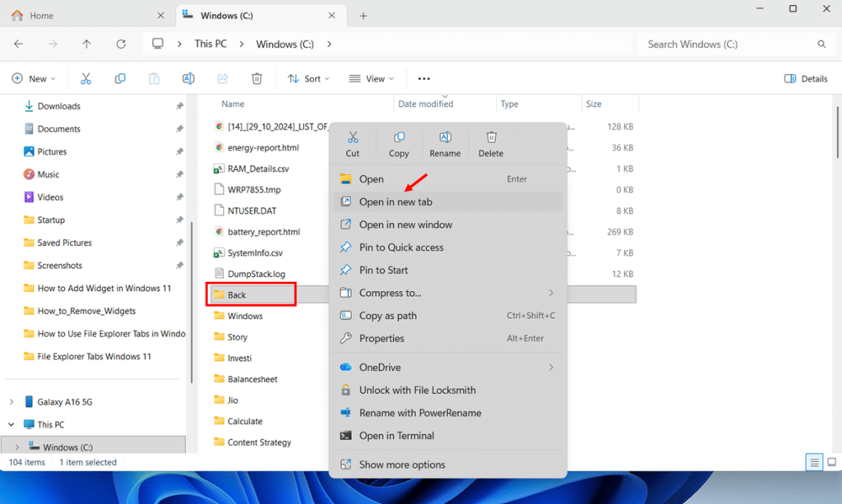
Task: Open the Sort dropdown
Action: click(308, 79)
